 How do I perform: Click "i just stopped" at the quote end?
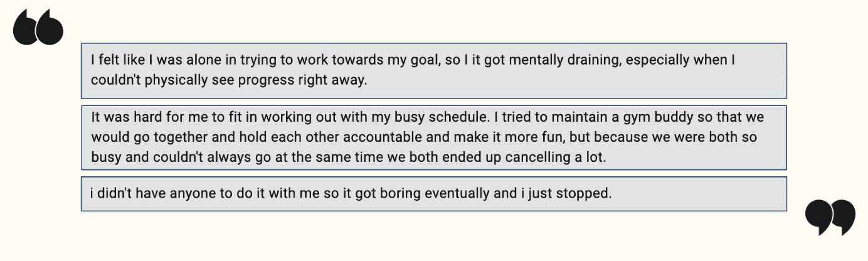click(566, 193)
